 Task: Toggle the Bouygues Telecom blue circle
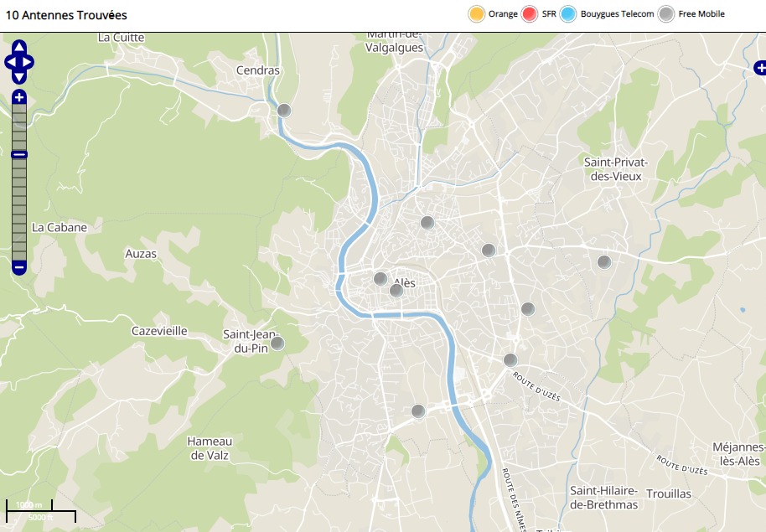coord(568,14)
